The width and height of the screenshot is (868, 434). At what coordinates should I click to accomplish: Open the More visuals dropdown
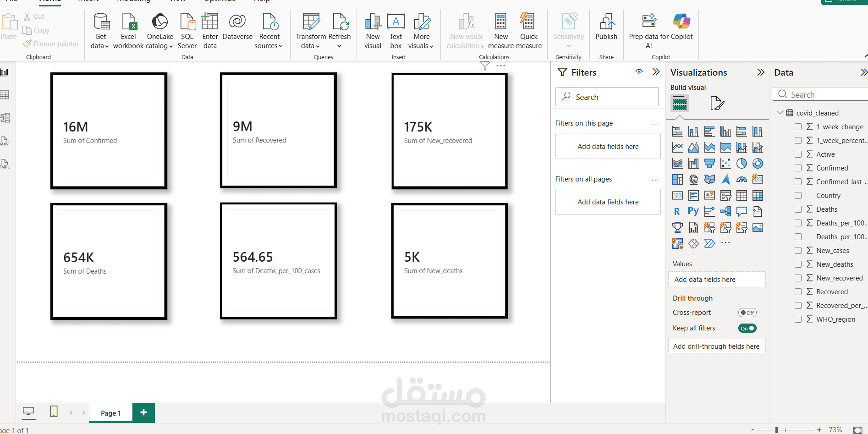pos(421,31)
